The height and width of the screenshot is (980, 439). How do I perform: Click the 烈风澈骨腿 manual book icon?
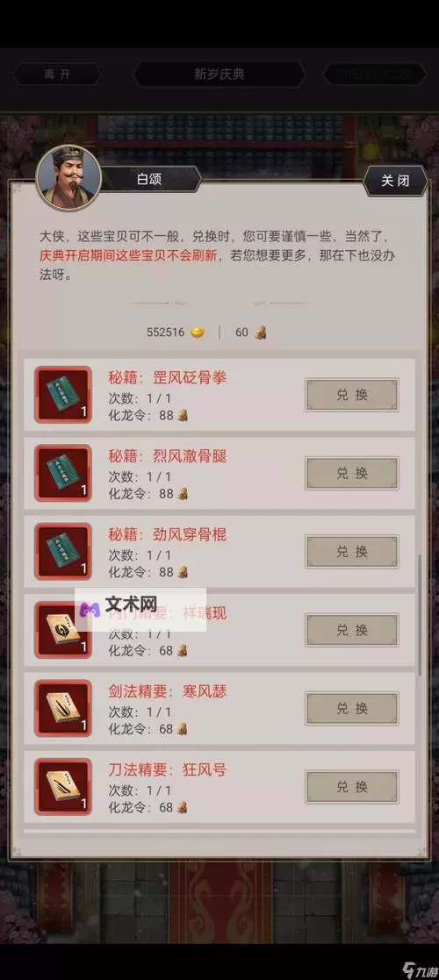(x=63, y=473)
